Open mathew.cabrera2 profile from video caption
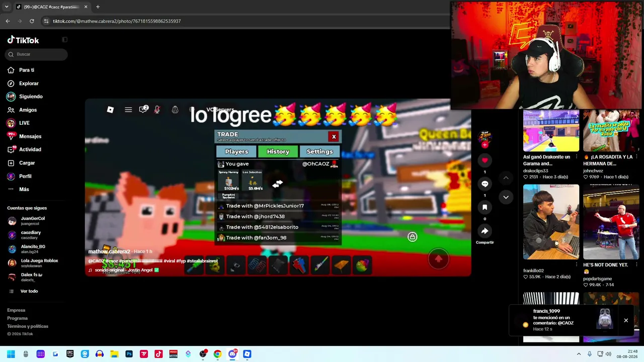The height and width of the screenshot is (362, 644). coord(109,251)
